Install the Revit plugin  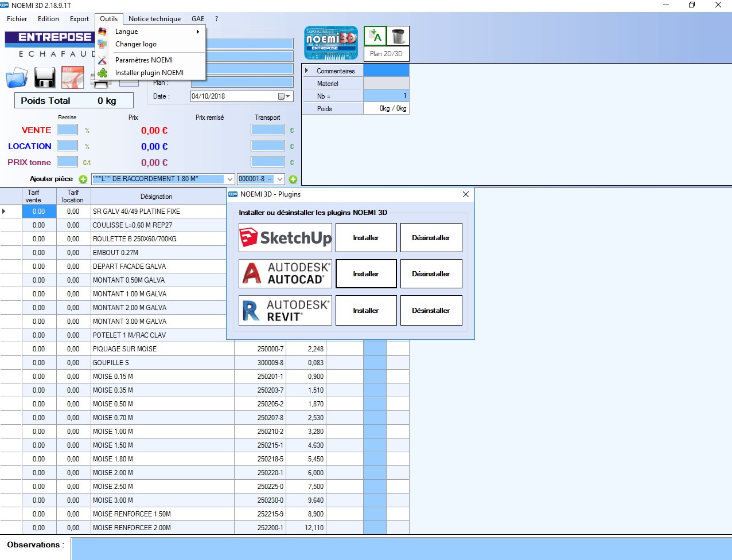click(366, 311)
